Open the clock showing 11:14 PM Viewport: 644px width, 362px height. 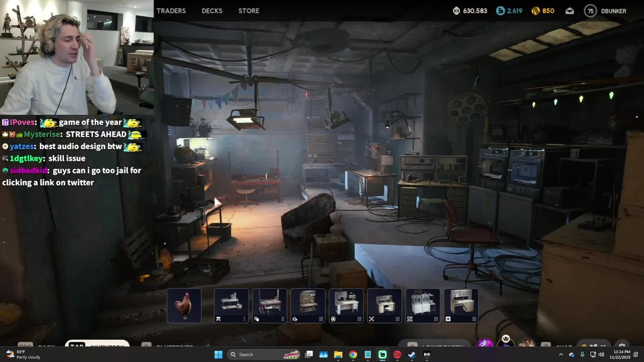tap(620, 354)
